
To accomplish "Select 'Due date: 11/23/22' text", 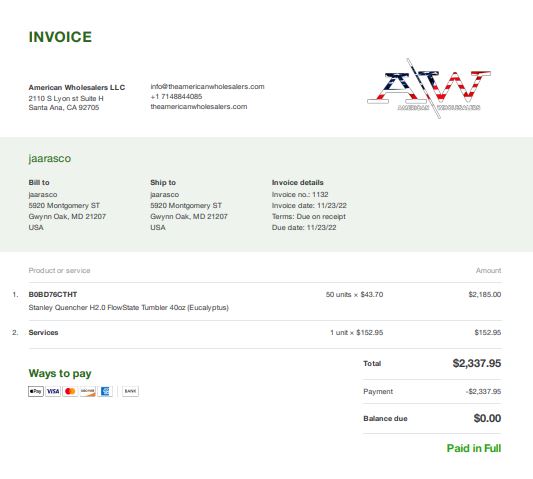I will (304, 227).
